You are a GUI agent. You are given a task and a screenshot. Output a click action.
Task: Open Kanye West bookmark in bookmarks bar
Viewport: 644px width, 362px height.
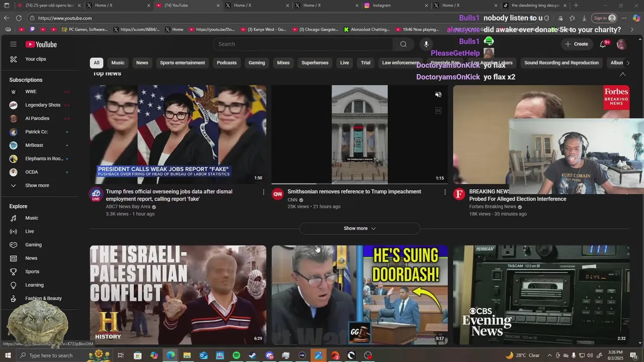[x=263, y=30]
